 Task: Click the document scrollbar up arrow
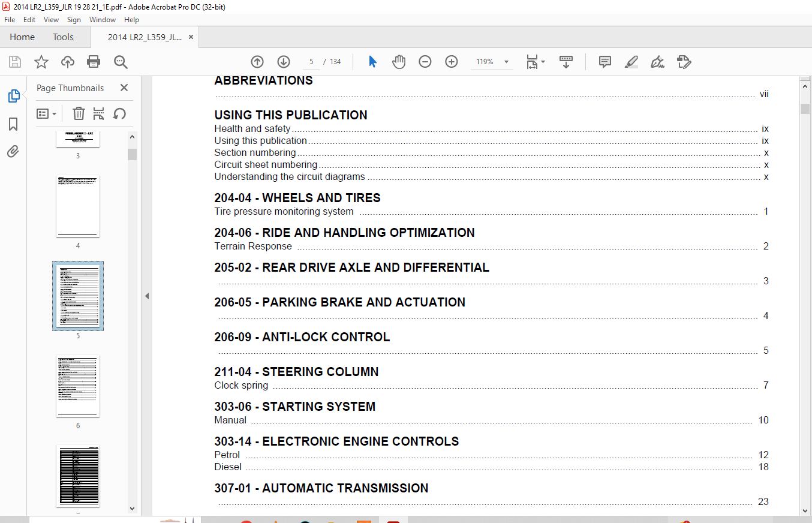tap(805, 86)
